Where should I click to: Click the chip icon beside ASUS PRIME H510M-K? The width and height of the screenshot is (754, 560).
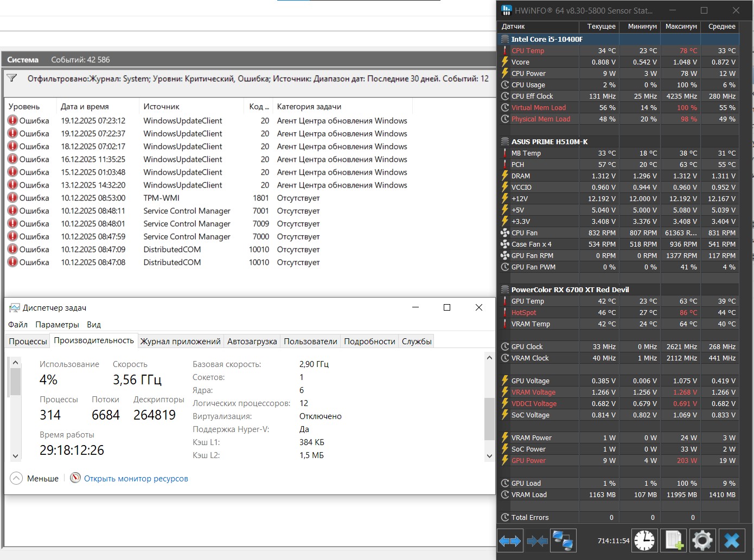(x=505, y=141)
